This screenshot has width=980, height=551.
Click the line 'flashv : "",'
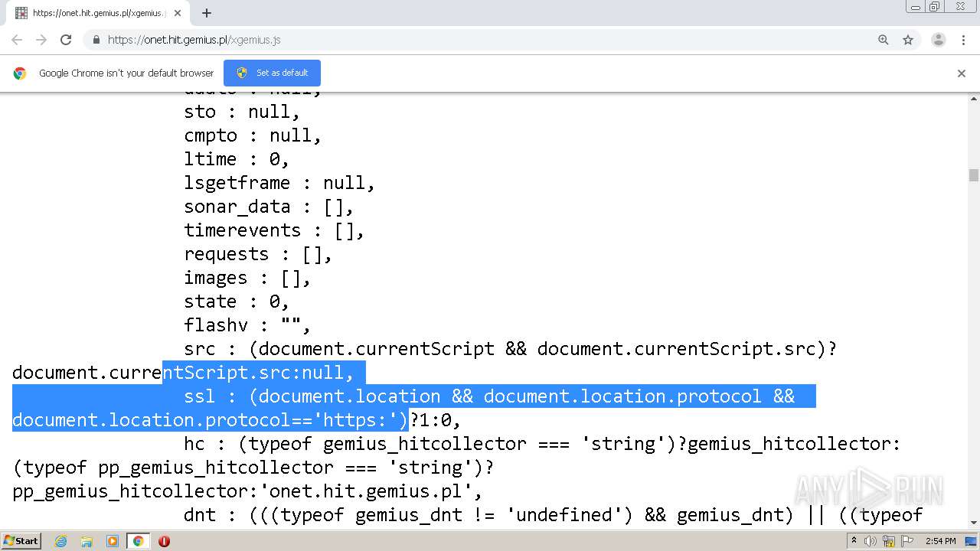coord(247,325)
